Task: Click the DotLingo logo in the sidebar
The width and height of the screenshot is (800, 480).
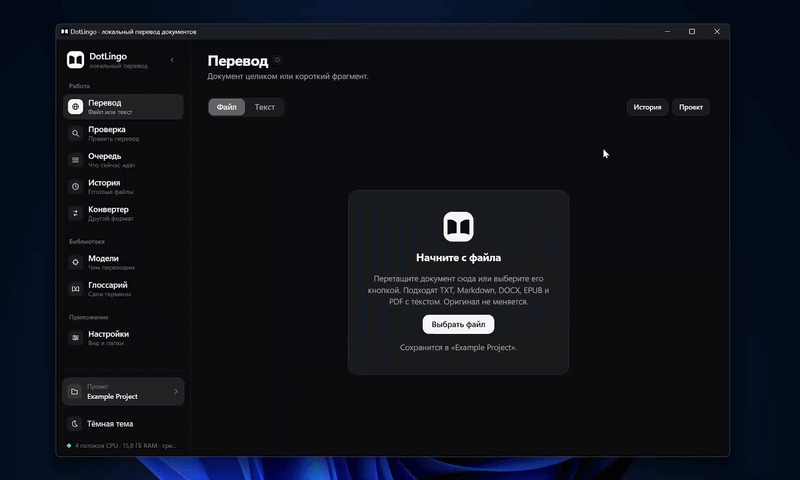Action: click(76, 60)
